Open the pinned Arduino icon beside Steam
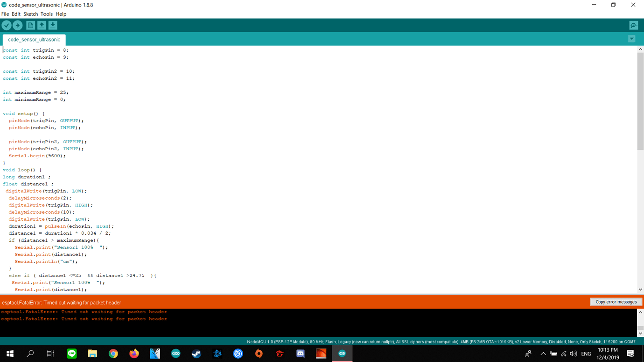The image size is (644, 362). point(175,354)
